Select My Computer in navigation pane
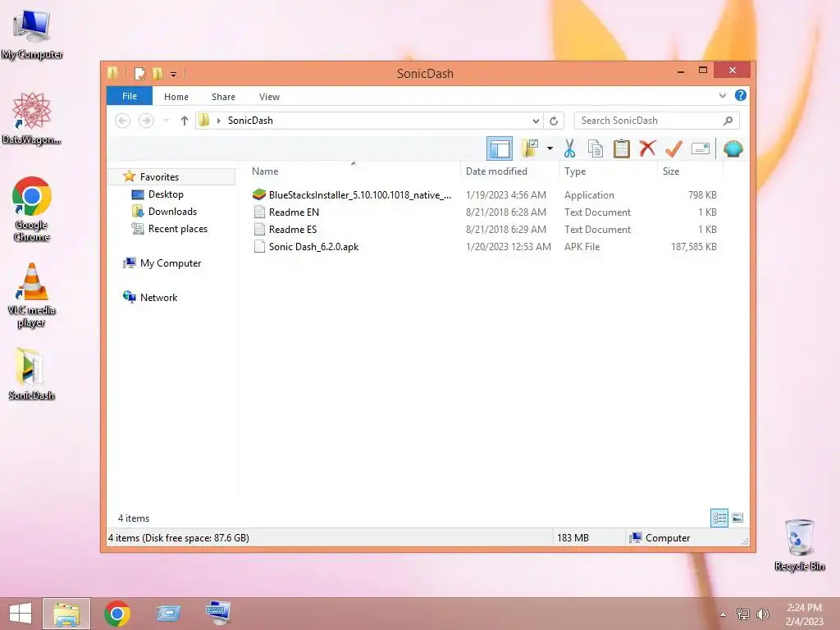 coord(171,263)
